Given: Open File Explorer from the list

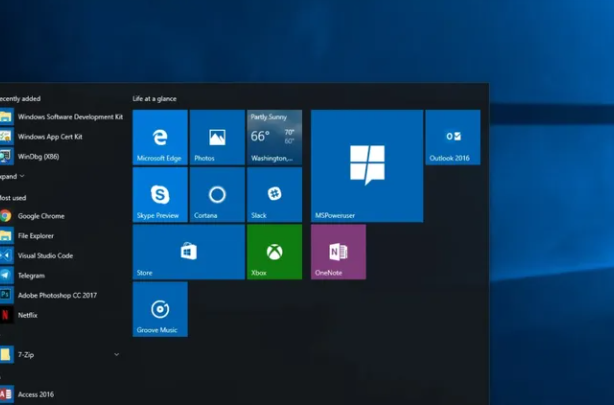Looking at the screenshot, I should pyautogui.click(x=36, y=236).
